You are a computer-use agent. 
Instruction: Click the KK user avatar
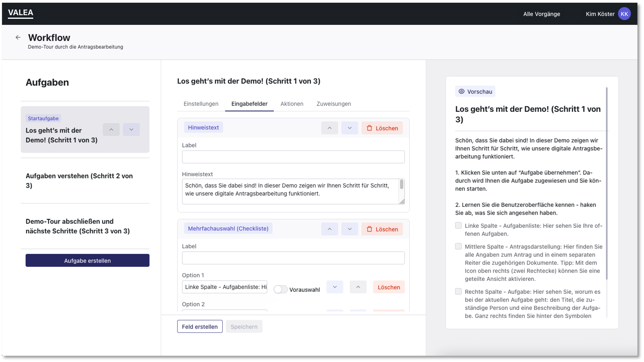624,14
